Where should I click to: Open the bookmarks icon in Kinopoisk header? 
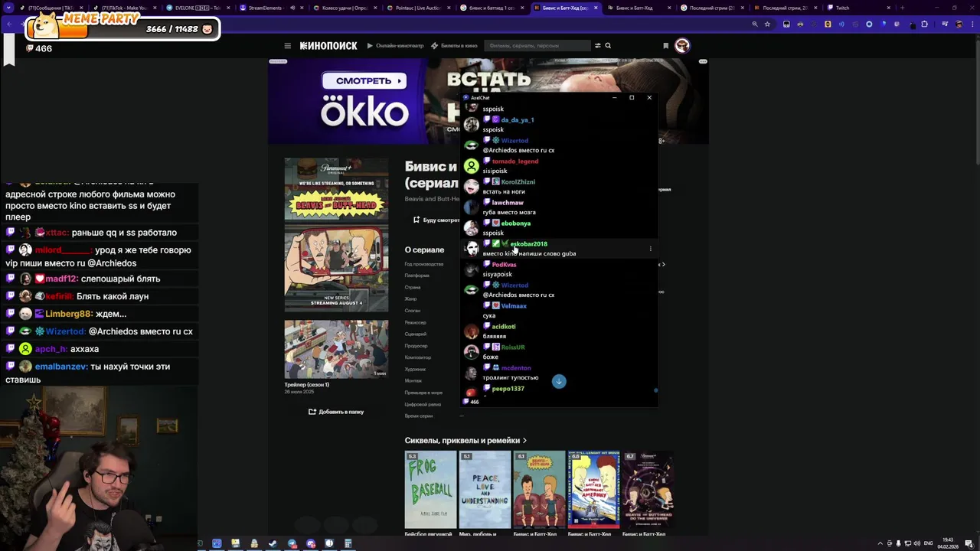665,46
